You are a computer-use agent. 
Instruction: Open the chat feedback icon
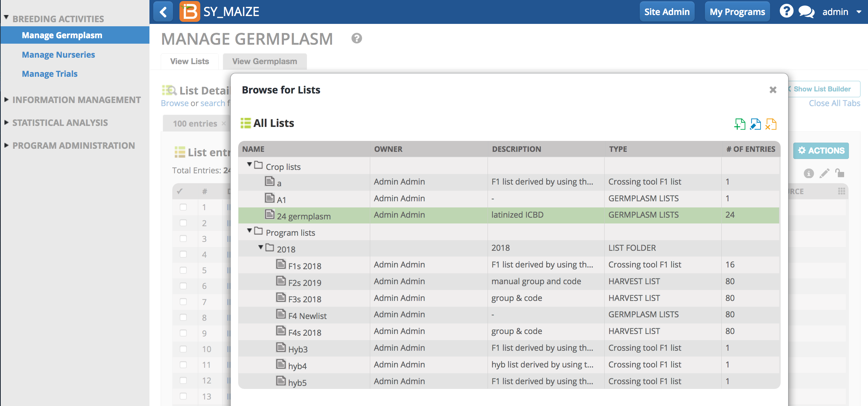(x=807, y=12)
